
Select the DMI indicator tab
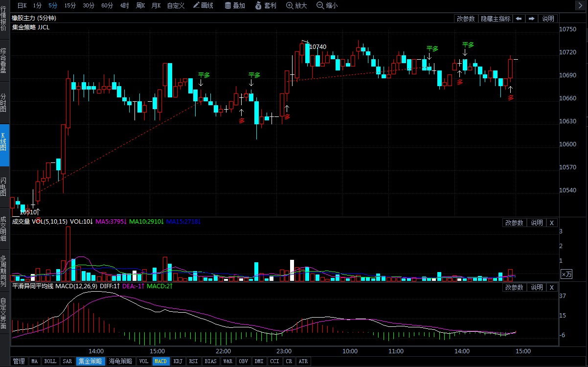[259, 362]
